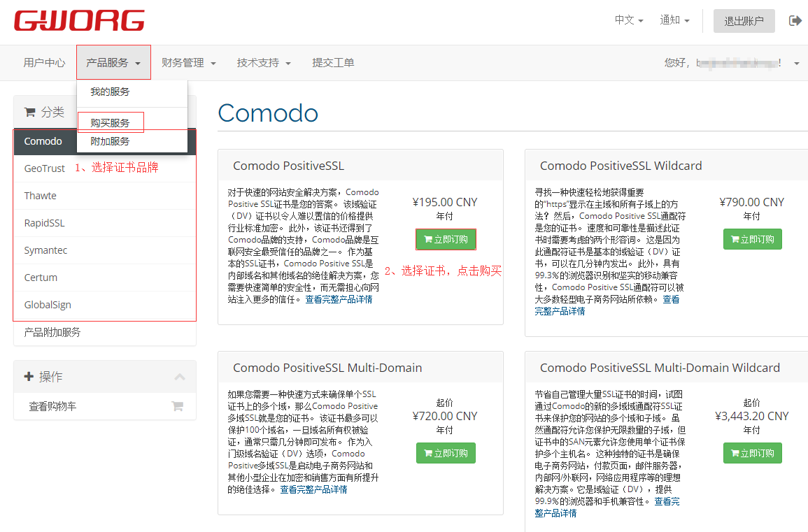The image size is (808, 532).
Task: Click the Comodo page heading
Action: click(268, 113)
